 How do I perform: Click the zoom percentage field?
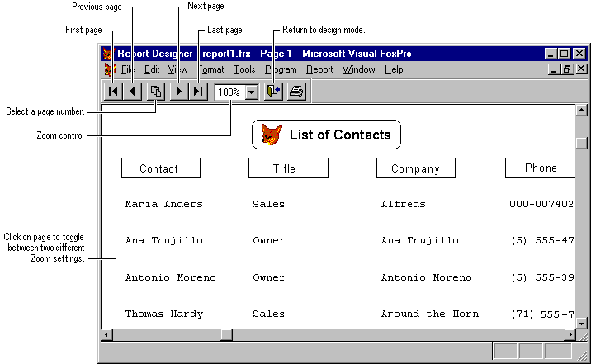pyautogui.click(x=229, y=92)
